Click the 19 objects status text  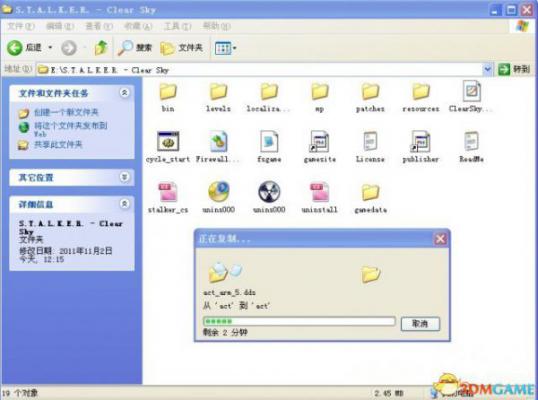20,393
